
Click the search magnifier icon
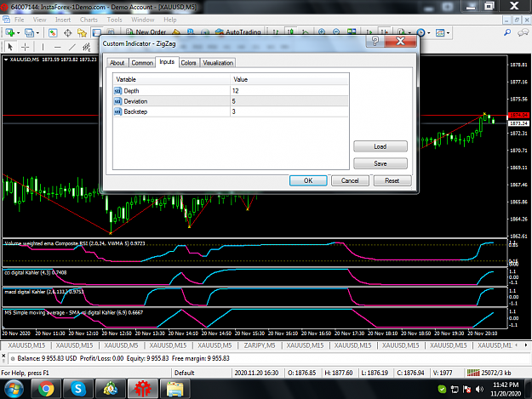point(507,32)
